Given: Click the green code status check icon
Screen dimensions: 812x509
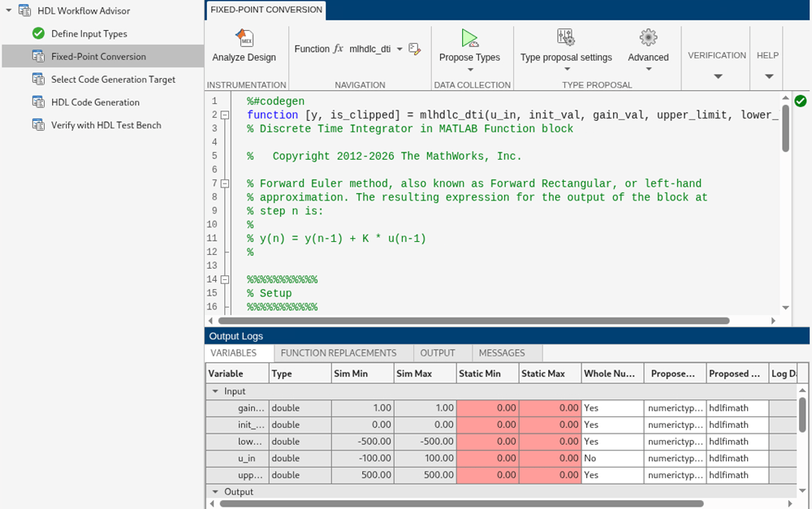Looking at the screenshot, I should click(801, 101).
